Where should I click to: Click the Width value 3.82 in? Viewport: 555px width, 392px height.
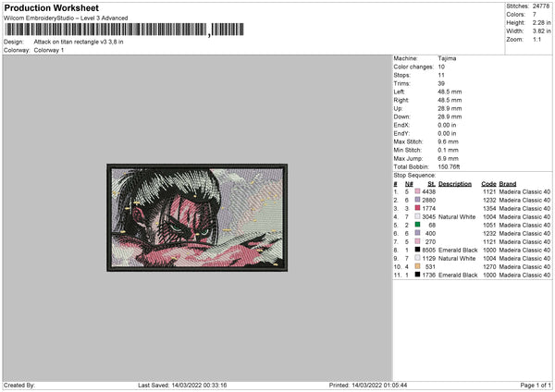pos(541,31)
